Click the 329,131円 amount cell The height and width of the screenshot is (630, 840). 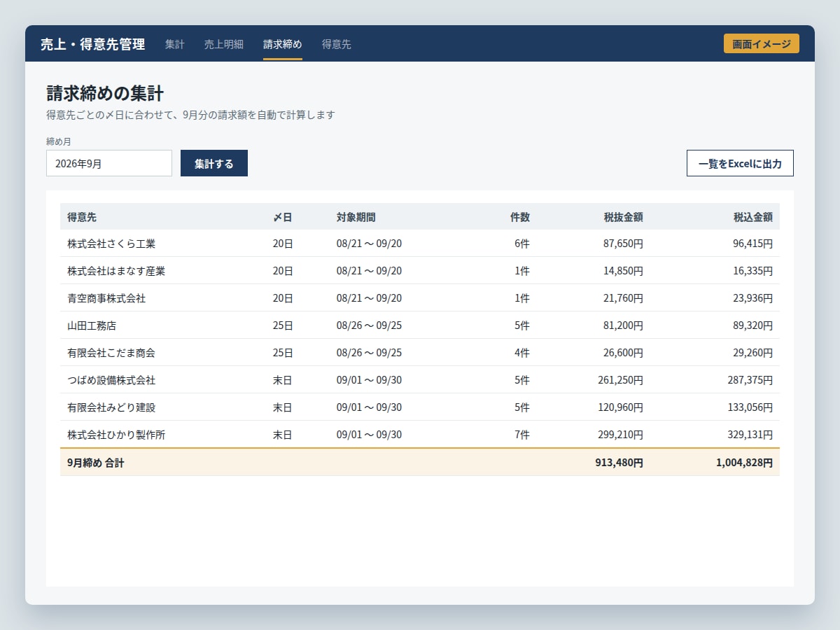tap(750, 435)
